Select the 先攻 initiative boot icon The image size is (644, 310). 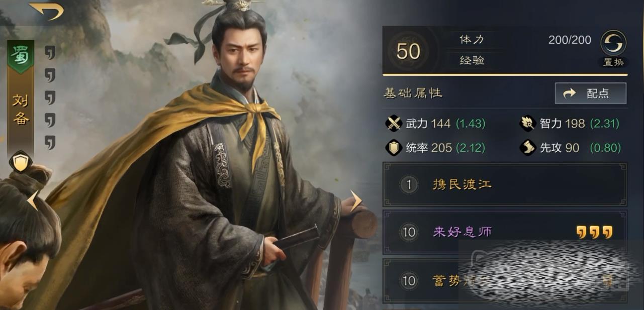(x=528, y=148)
